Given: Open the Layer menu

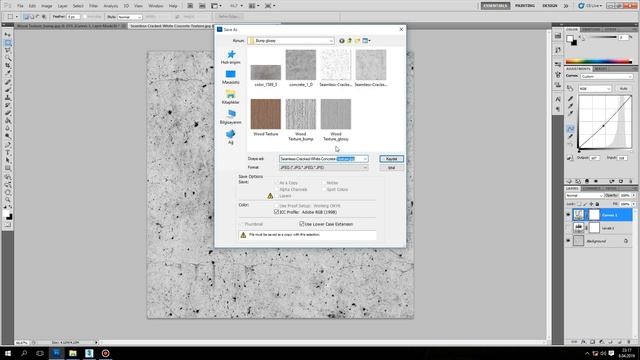Looking at the screenshot, I should pyautogui.click(x=62, y=6).
